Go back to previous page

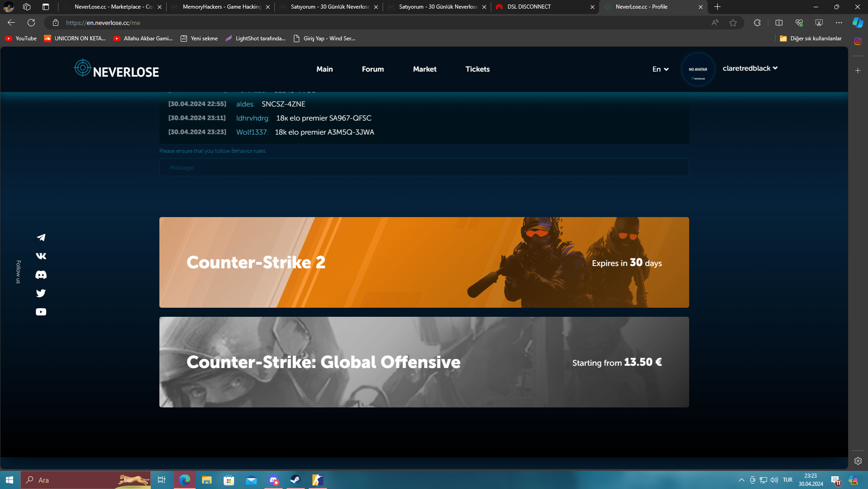pyautogui.click(x=11, y=23)
